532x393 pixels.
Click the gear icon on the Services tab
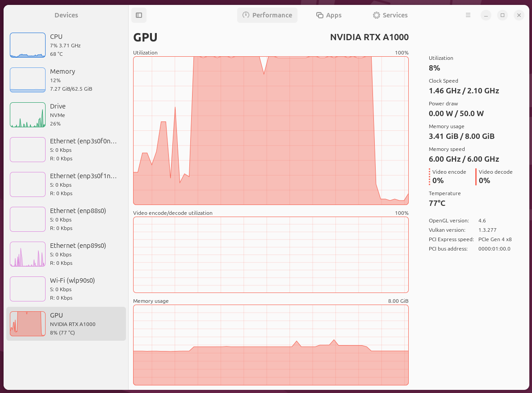(x=377, y=15)
